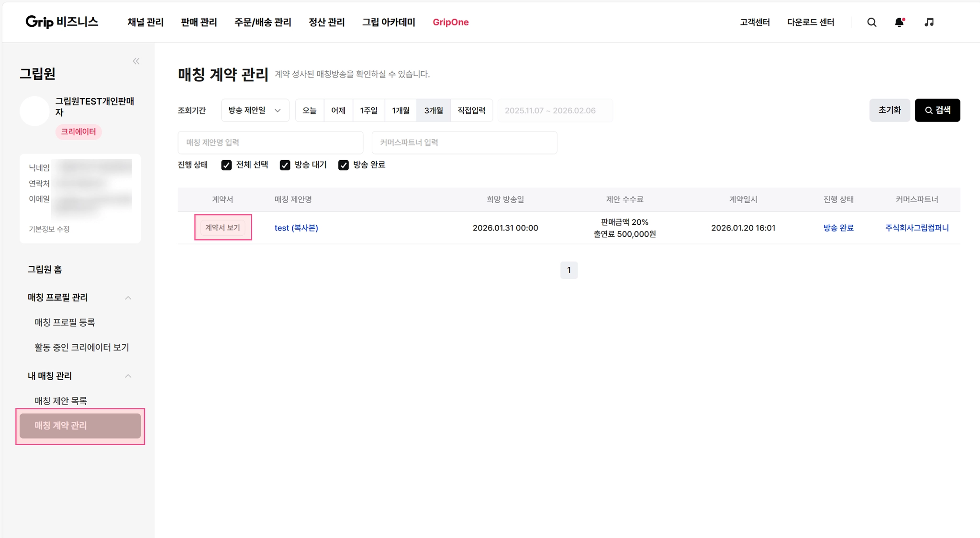Click the Grip 비즈니스 logo
The height and width of the screenshot is (538, 980).
click(x=62, y=22)
